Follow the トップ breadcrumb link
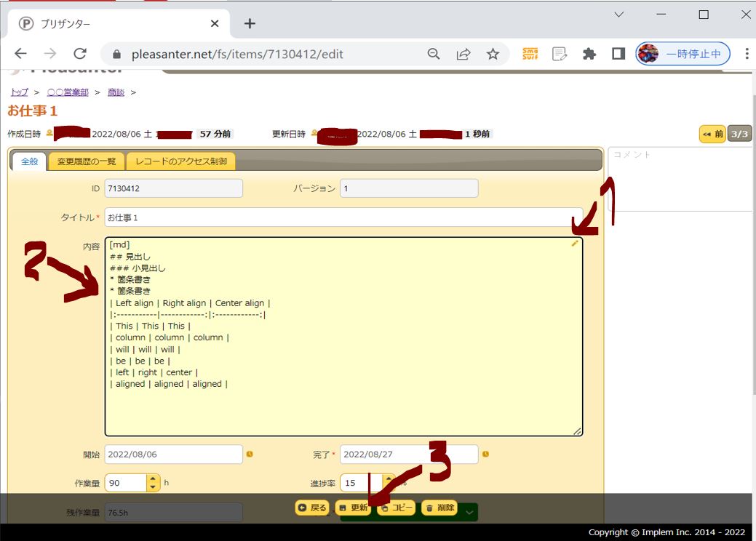 [20, 92]
